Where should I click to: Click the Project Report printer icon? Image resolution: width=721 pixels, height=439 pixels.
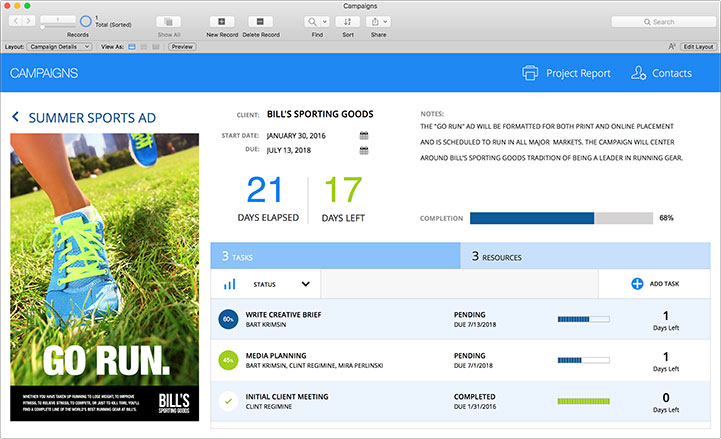pyautogui.click(x=530, y=73)
